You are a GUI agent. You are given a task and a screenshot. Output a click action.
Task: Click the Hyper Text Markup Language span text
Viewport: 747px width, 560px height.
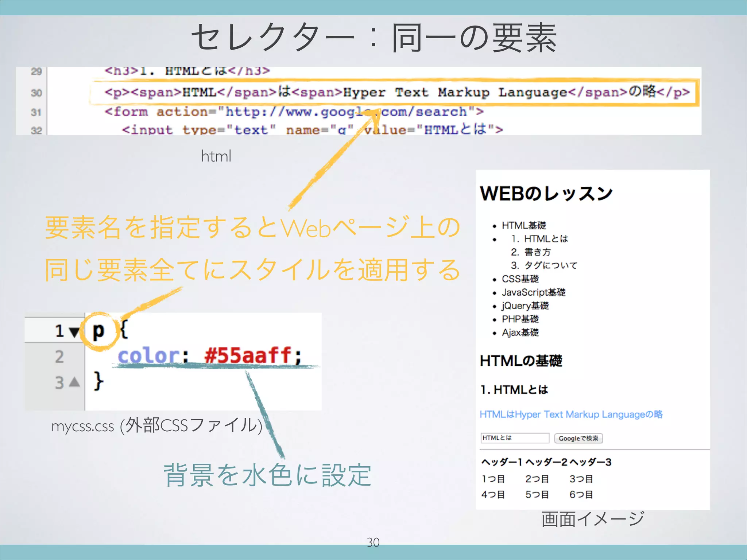point(455,92)
